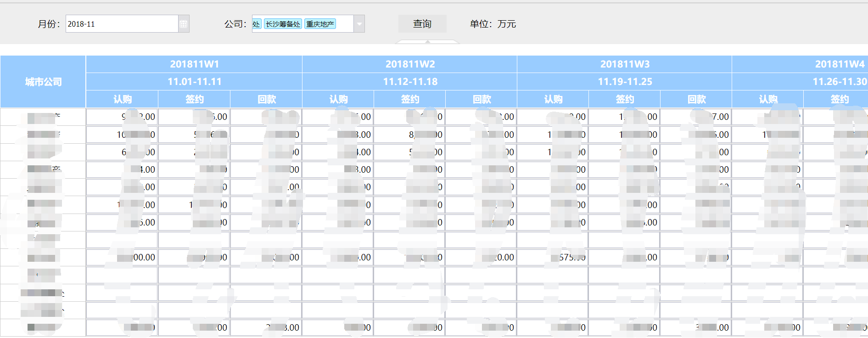
Task: Collapse the query panel using the small up arrow
Action: point(427,42)
